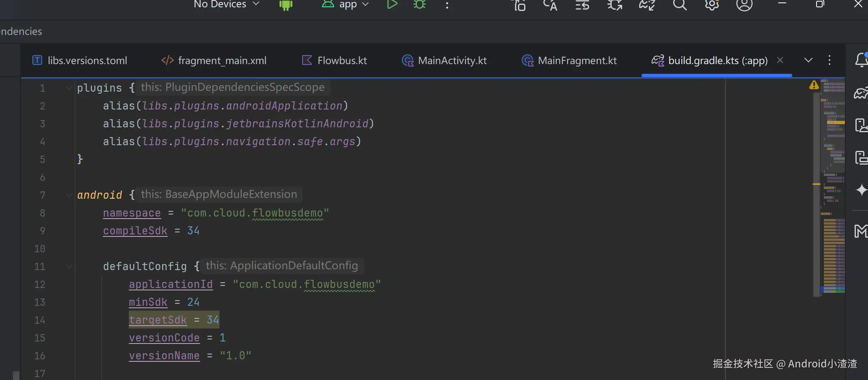Click the defaultConfig keyword
868x380 pixels.
point(145,266)
